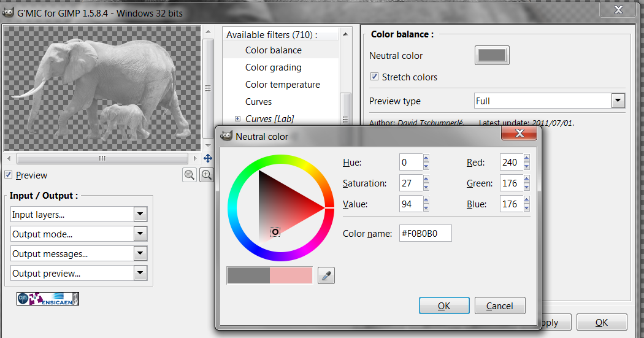Close the Neutral color dialog
644x338 pixels.
[x=519, y=133]
